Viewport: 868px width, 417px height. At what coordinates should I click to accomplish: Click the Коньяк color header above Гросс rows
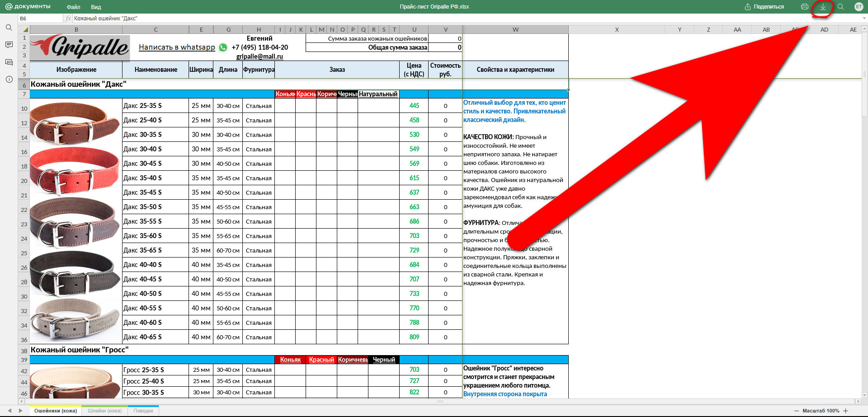290,360
